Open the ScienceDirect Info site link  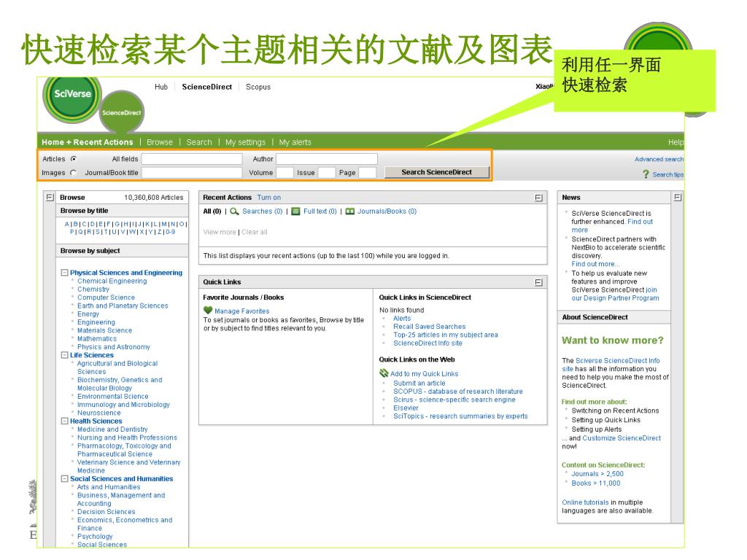(427, 343)
